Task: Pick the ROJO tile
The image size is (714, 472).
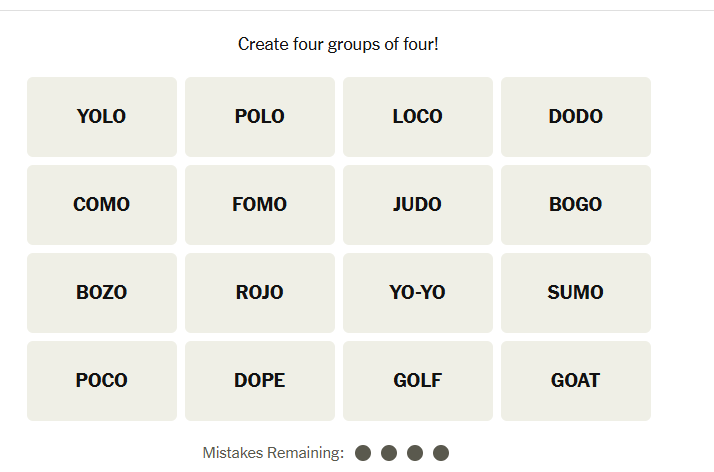Action: [260, 293]
